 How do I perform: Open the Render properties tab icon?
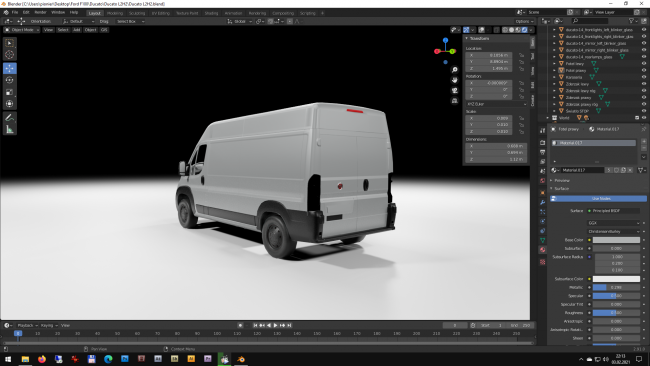543,143
